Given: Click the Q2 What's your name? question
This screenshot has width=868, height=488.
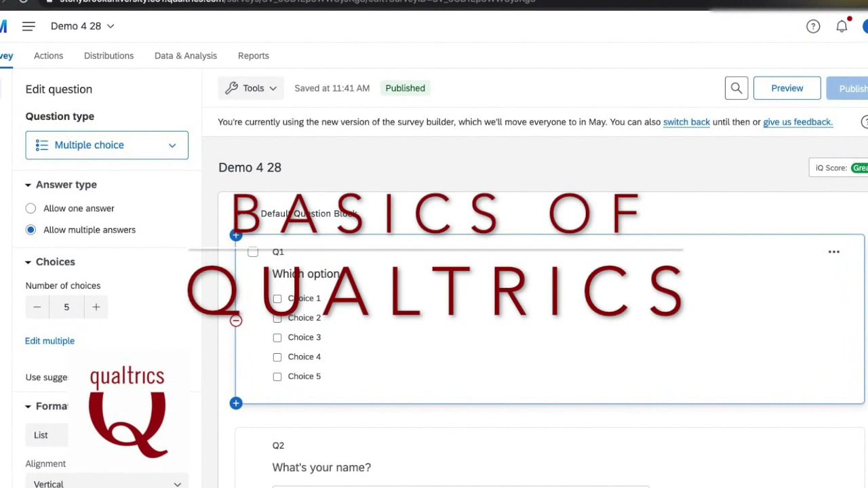Looking at the screenshot, I should 321,468.
